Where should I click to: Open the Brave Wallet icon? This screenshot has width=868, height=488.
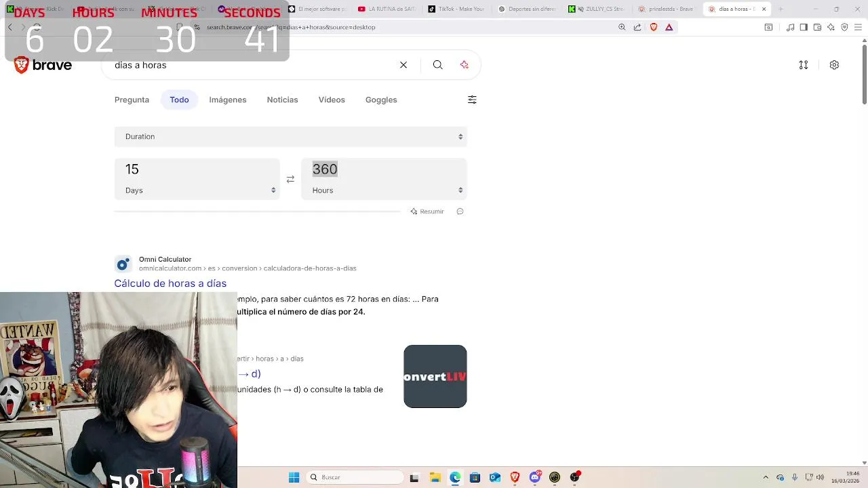[817, 27]
